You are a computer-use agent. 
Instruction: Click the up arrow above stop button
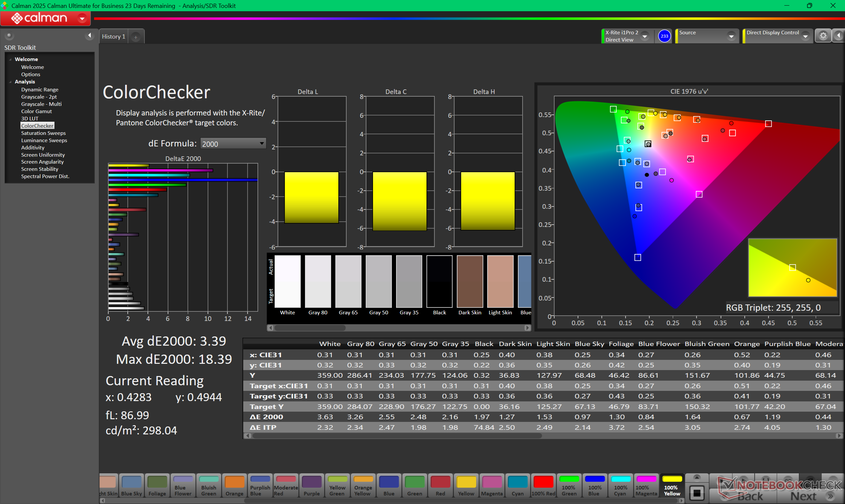click(696, 478)
